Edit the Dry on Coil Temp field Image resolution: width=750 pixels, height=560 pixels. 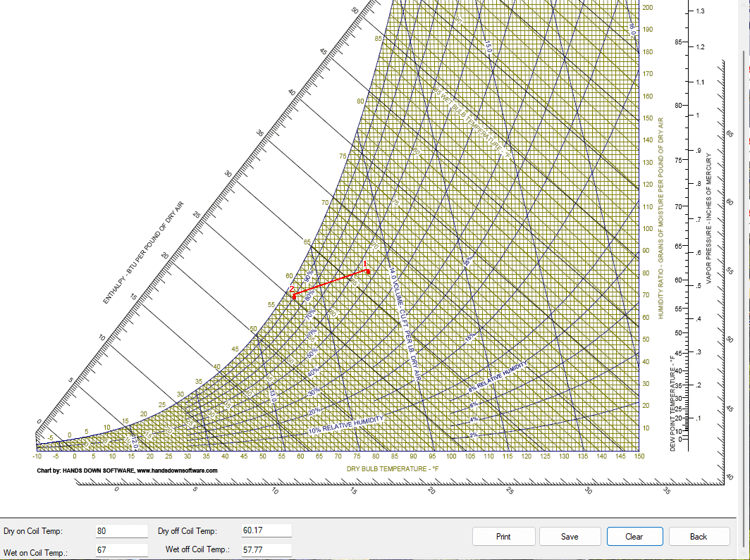coord(121,531)
